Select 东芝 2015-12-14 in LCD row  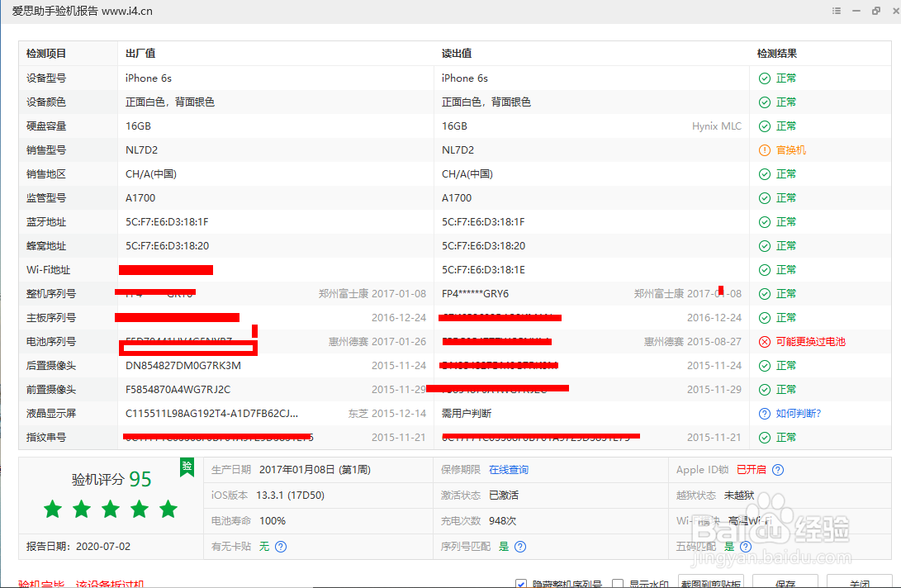tap(386, 413)
